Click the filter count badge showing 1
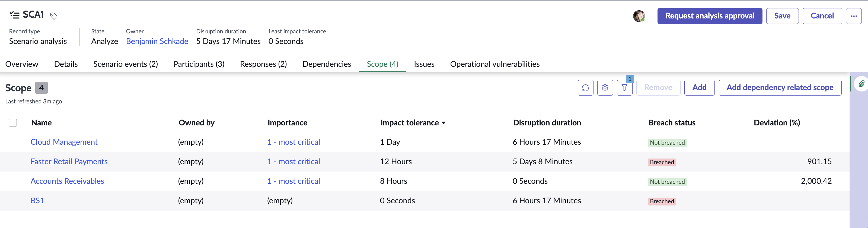Image resolution: width=868 pixels, height=228 pixels. [630, 79]
